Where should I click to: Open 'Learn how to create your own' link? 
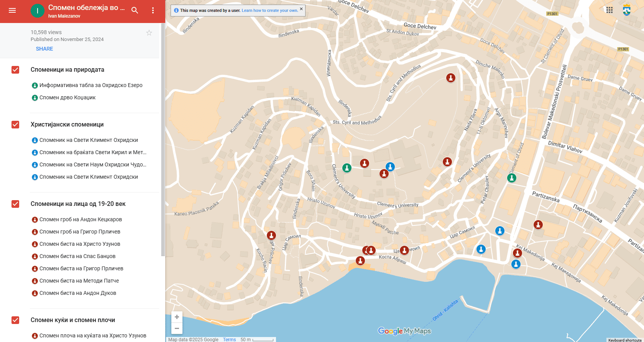(x=270, y=10)
